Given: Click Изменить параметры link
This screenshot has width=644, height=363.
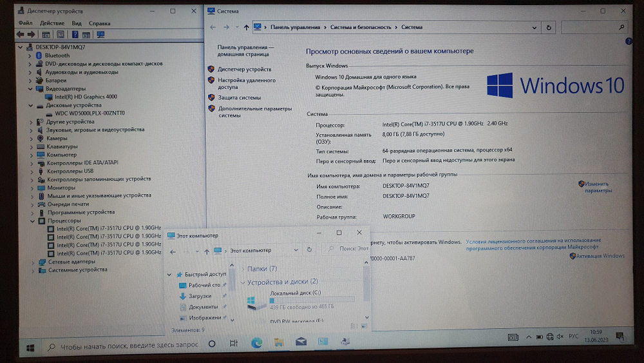Looking at the screenshot, I should tap(598, 187).
